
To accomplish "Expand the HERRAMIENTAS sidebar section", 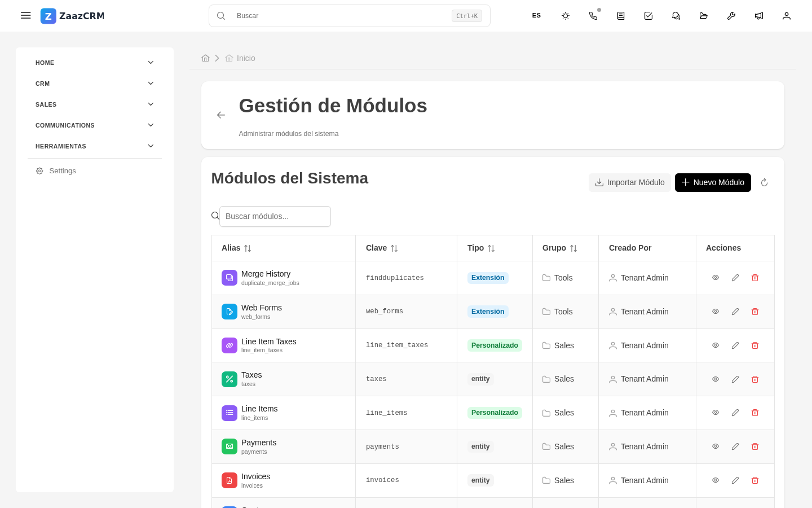I will [95, 146].
